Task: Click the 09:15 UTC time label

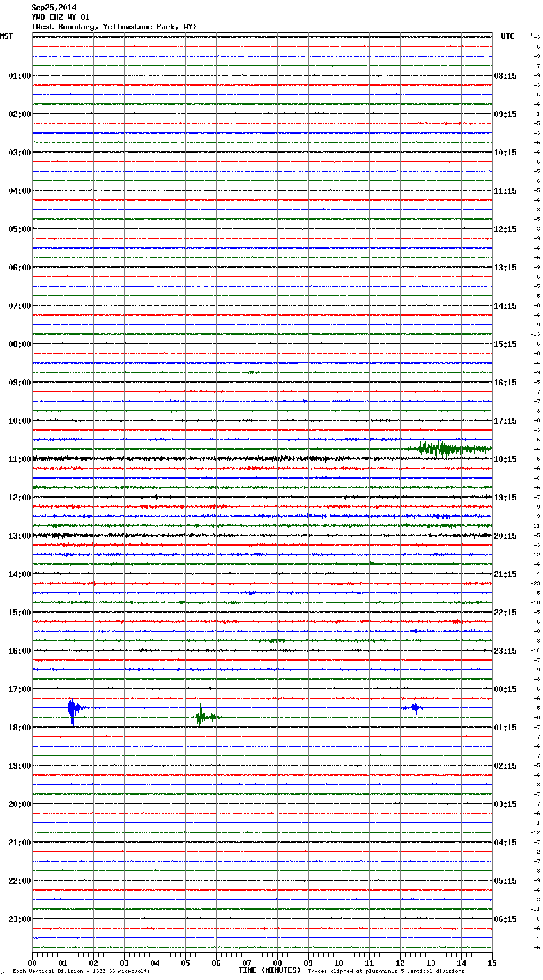Action: 505,114
